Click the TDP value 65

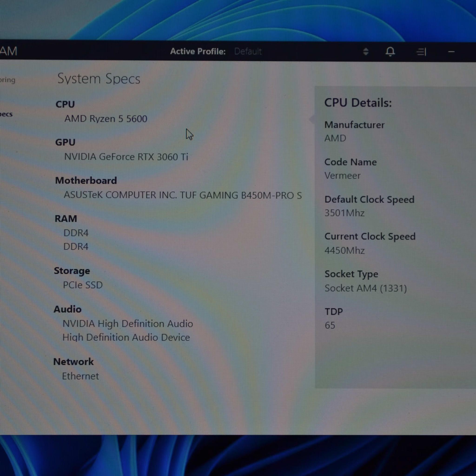click(x=330, y=325)
